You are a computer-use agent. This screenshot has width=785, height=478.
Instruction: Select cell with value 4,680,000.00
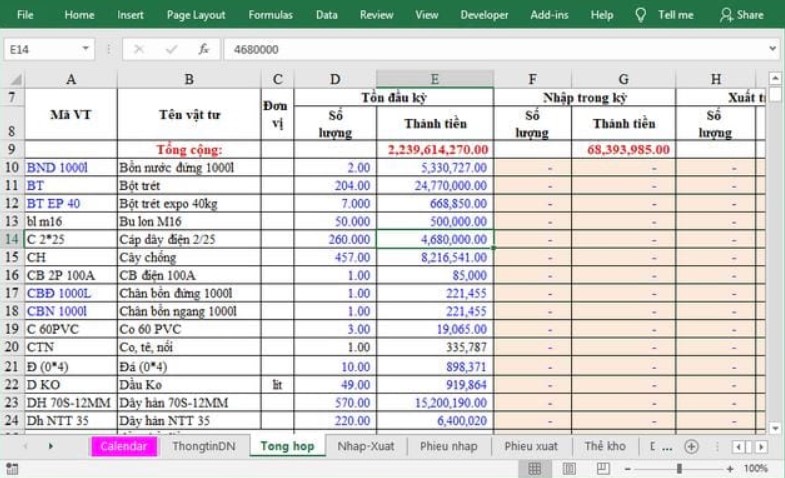tap(435, 239)
